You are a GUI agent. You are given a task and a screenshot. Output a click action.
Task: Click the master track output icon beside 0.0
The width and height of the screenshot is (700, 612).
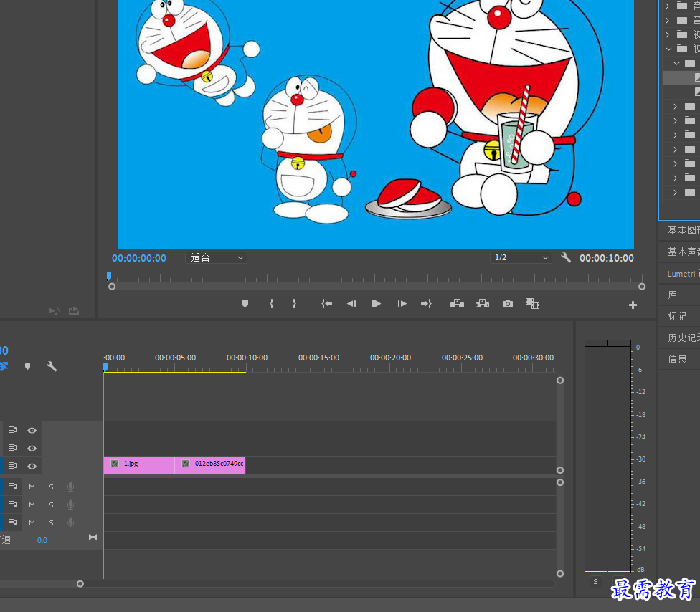[93, 537]
